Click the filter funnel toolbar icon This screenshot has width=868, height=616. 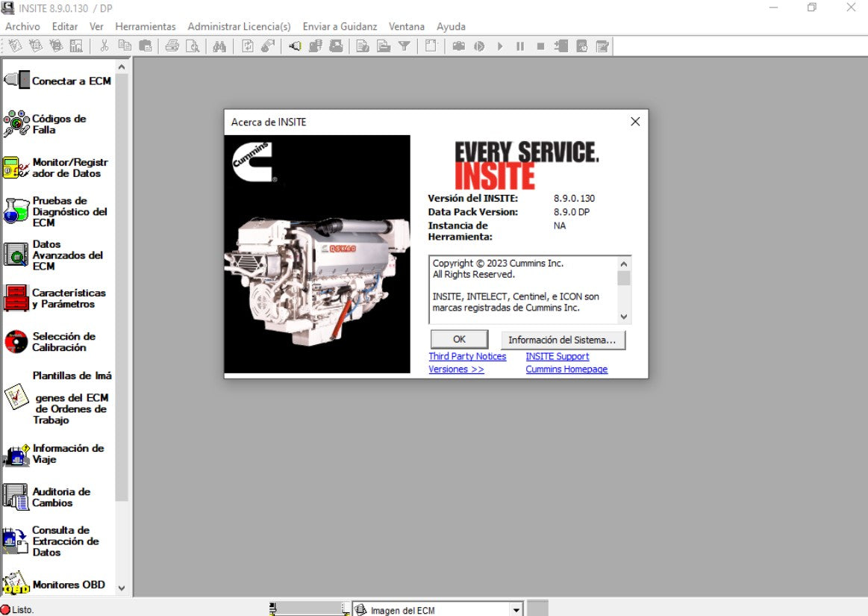tap(404, 46)
